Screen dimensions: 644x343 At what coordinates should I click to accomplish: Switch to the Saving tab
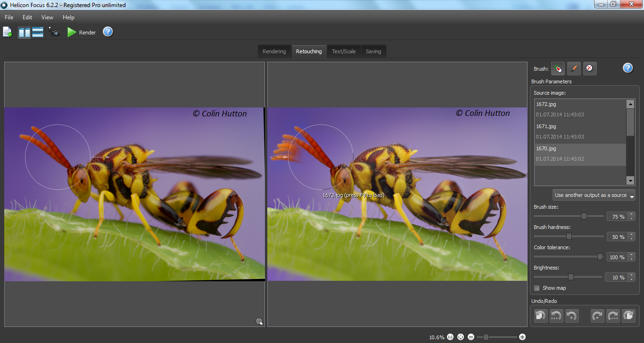(x=373, y=51)
